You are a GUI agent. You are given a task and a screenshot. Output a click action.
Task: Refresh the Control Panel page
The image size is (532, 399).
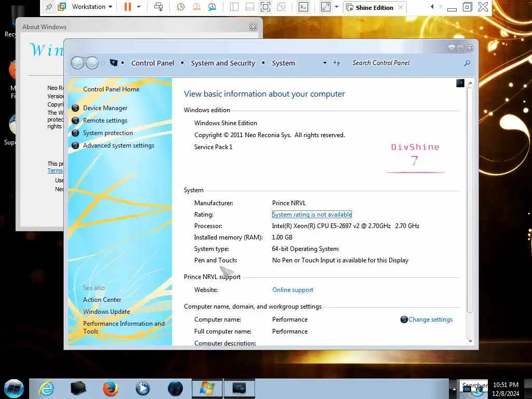point(336,63)
